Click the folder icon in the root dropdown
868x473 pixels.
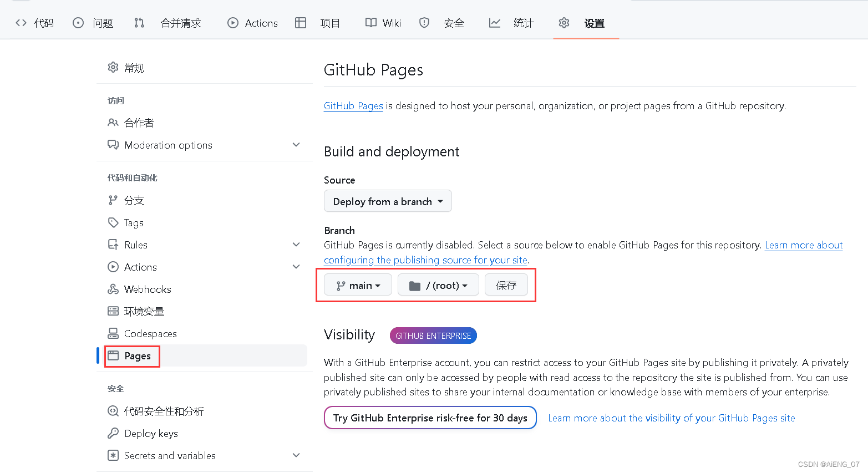415,286
